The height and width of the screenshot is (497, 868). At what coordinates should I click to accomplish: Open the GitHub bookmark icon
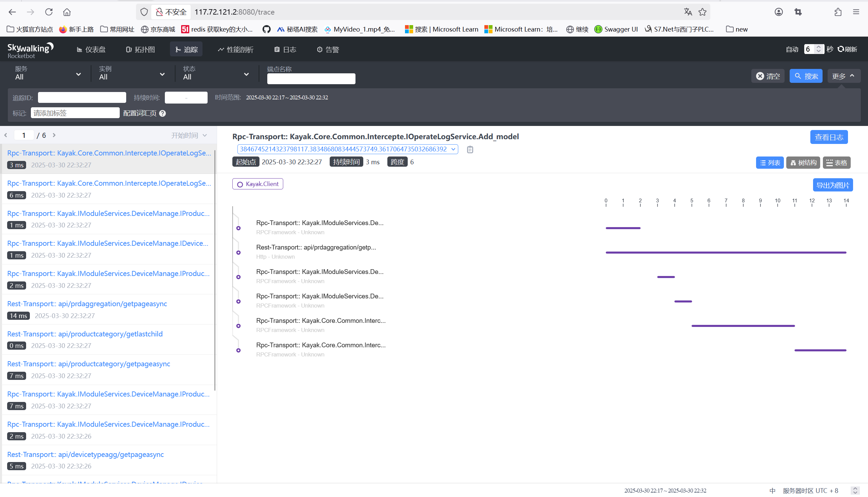click(266, 29)
